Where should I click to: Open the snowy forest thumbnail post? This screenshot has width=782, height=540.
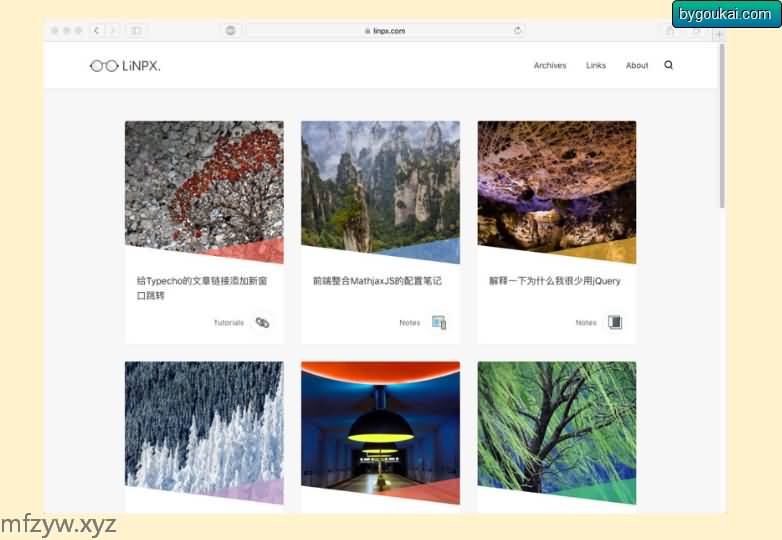click(x=204, y=430)
